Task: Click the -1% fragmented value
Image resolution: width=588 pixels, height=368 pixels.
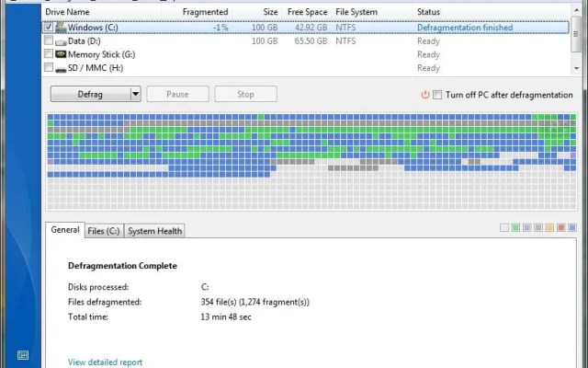Action: pyautogui.click(x=220, y=28)
